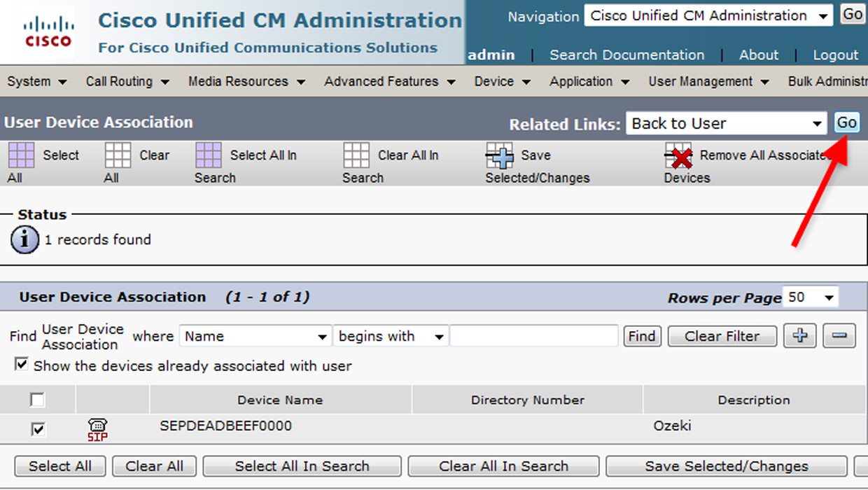Open the Search Documentation link
Viewport: 868px width, 490px height.
pos(627,55)
